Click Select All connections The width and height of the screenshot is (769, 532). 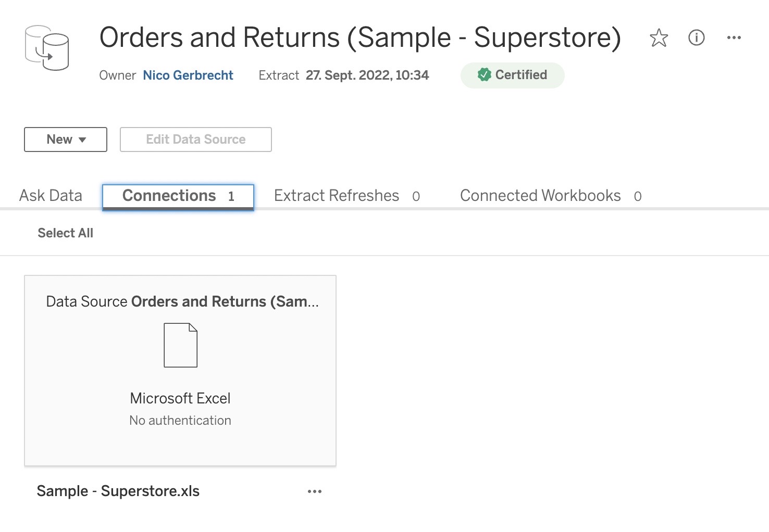coord(65,233)
